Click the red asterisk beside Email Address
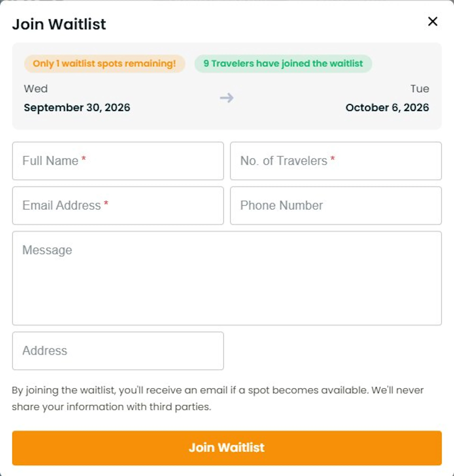Image resolution: width=454 pixels, height=476 pixels. 106,203
